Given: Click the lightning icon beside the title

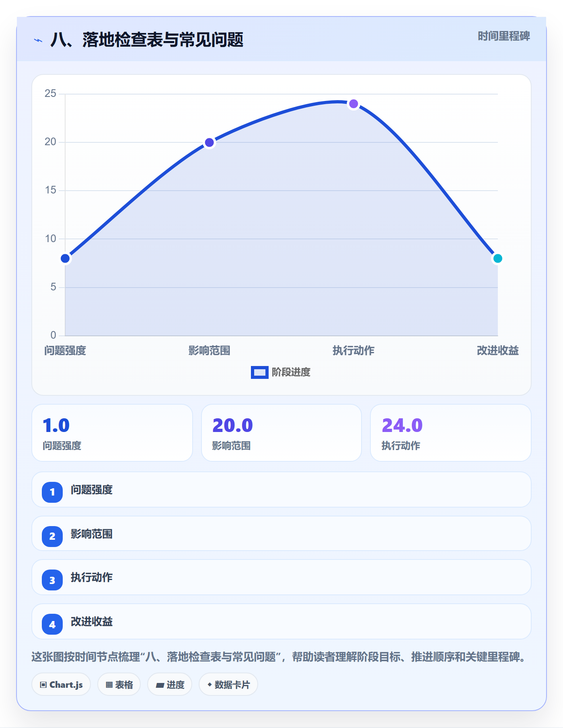Looking at the screenshot, I should [x=38, y=40].
